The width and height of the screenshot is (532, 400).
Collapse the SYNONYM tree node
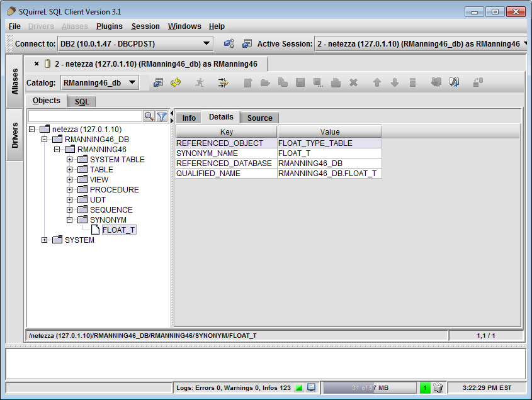click(x=70, y=220)
